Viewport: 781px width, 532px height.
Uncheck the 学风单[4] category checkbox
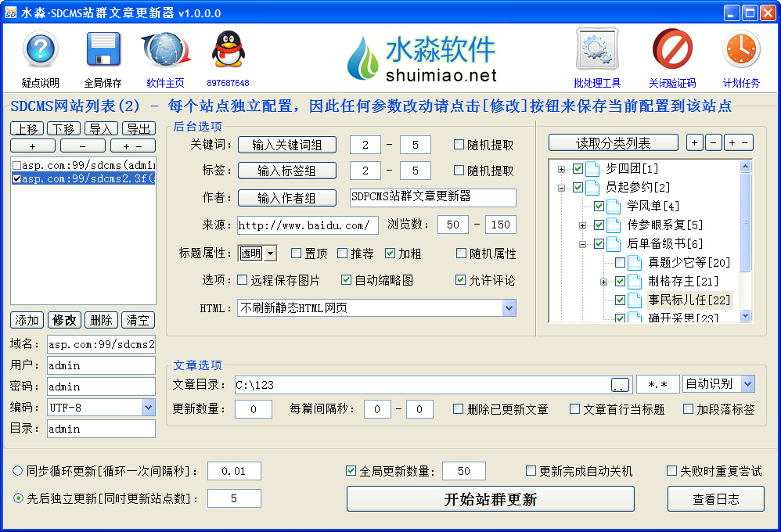599,207
